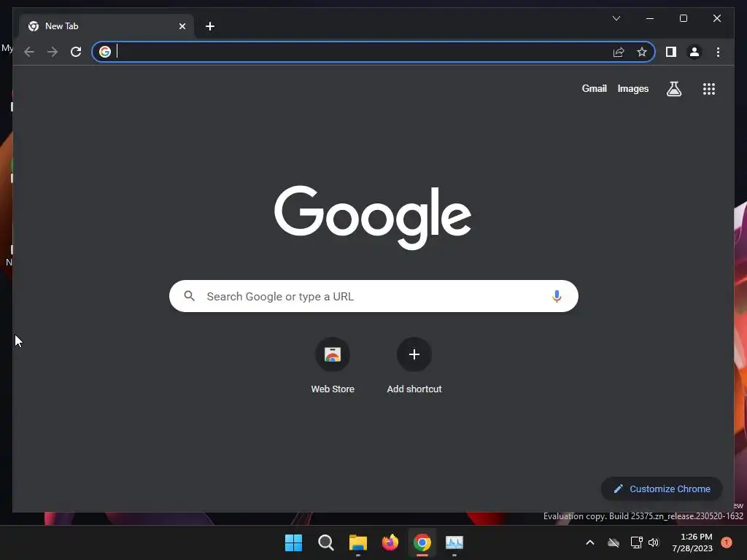This screenshot has width=747, height=560.
Task: Open the Google apps grid
Action: click(709, 88)
